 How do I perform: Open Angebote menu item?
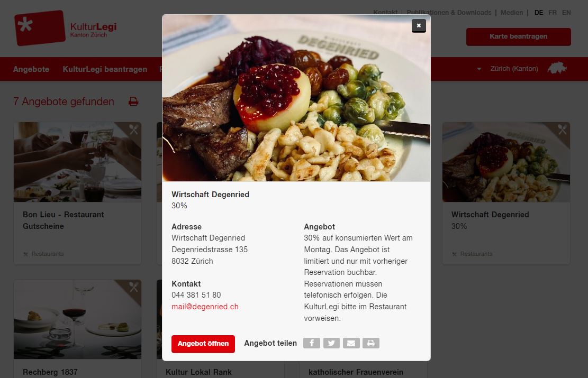pyautogui.click(x=31, y=69)
